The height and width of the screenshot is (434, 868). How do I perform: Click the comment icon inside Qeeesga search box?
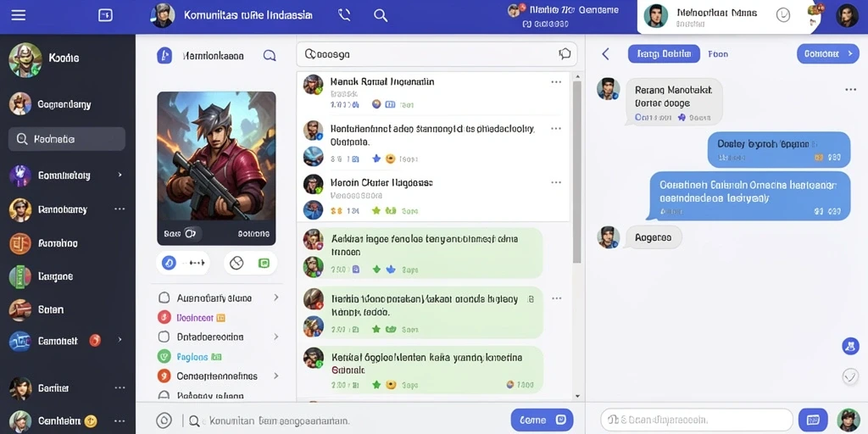click(x=564, y=53)
